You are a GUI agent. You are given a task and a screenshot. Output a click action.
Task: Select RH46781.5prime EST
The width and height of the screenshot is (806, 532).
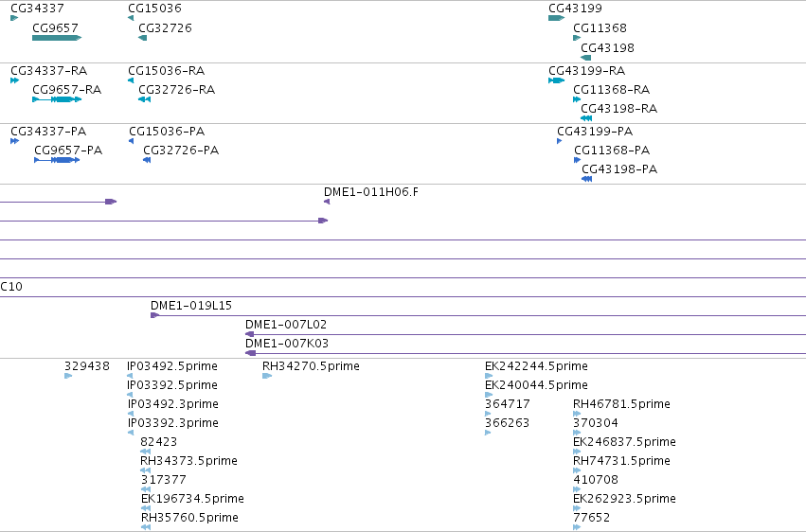(621, 403)
